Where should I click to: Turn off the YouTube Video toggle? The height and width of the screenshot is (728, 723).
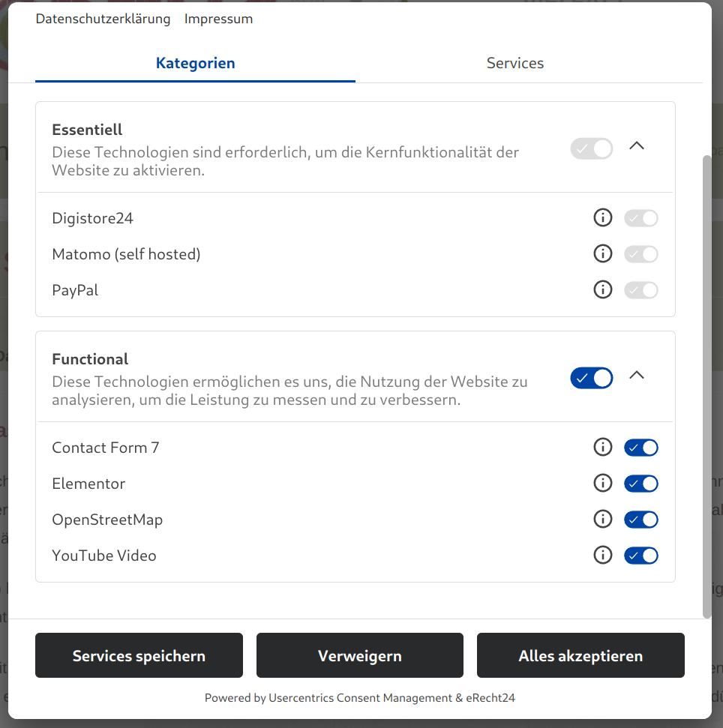click(x=640, y=556)
